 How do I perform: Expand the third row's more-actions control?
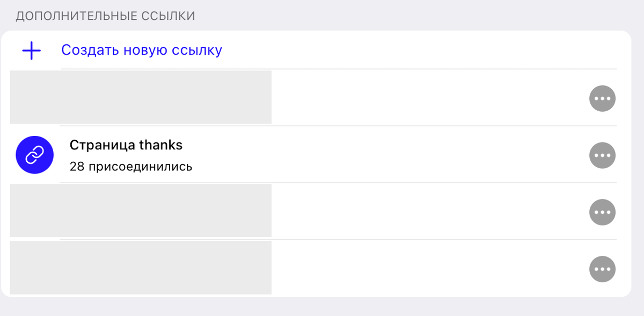(602, 212)
